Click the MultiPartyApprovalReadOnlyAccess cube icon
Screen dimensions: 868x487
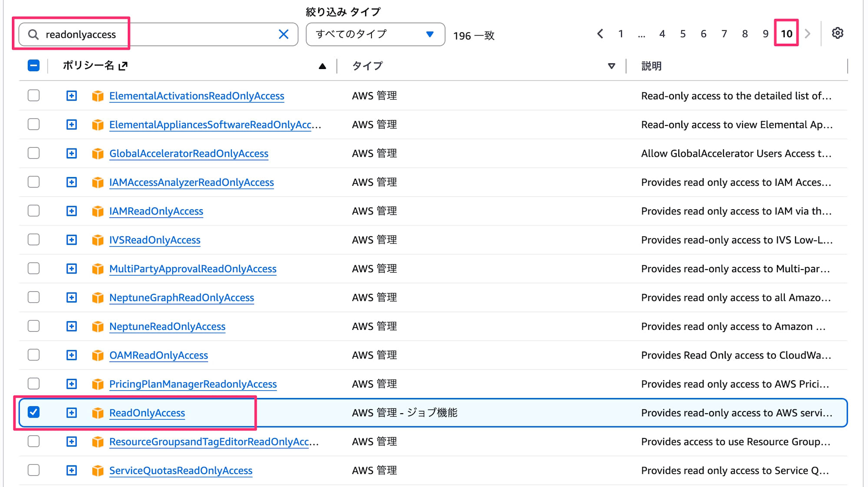point(98,269)
